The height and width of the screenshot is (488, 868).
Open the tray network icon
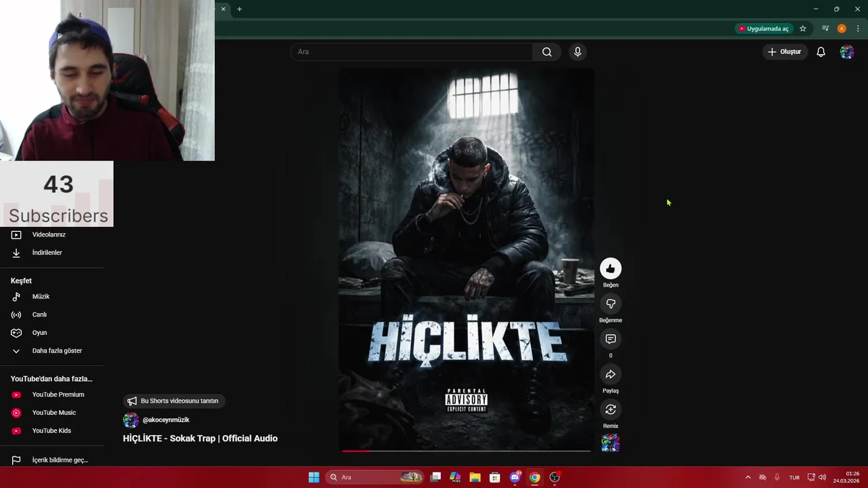[811, 477]
